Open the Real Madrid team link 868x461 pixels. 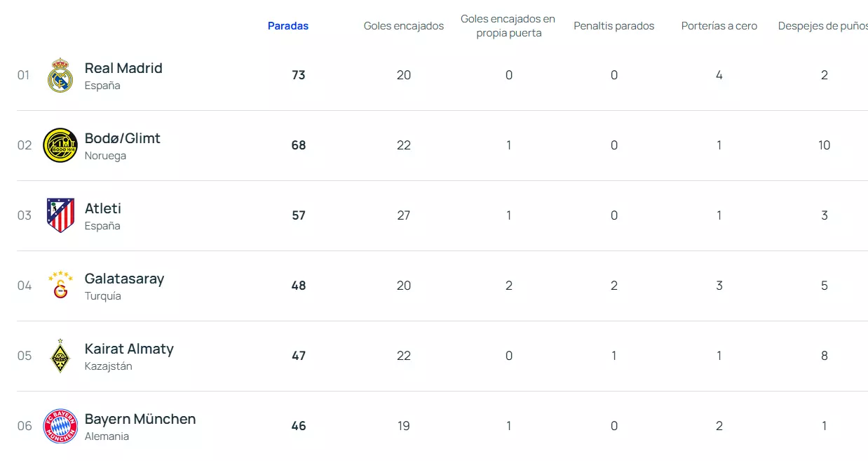click(x=123, y=68)
